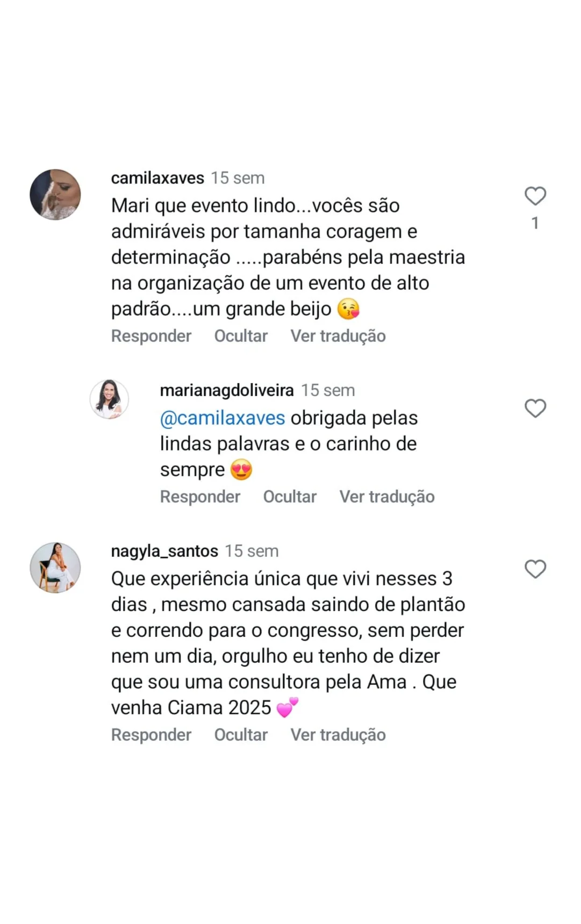Like marianagdoliveira's reply with the heart
The height and width of the screenshot is (924, 581).
(535, 409)
